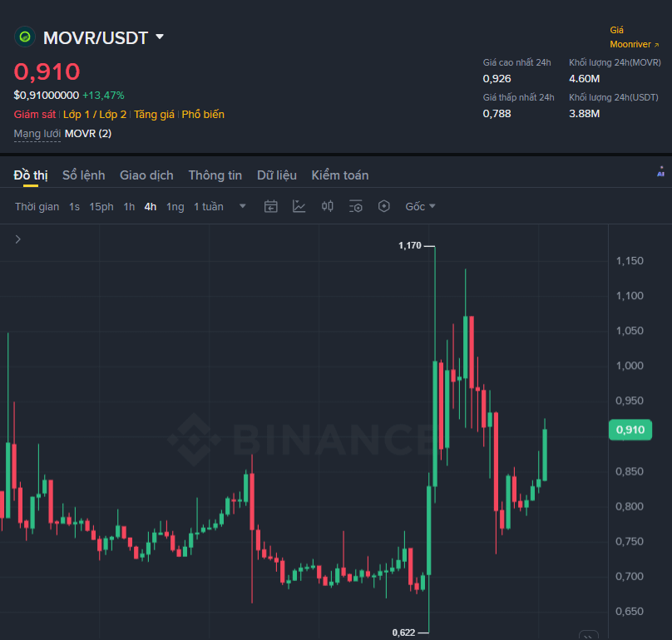
Task: Click the MOVR (2) network value
Action: pos(88,134)
